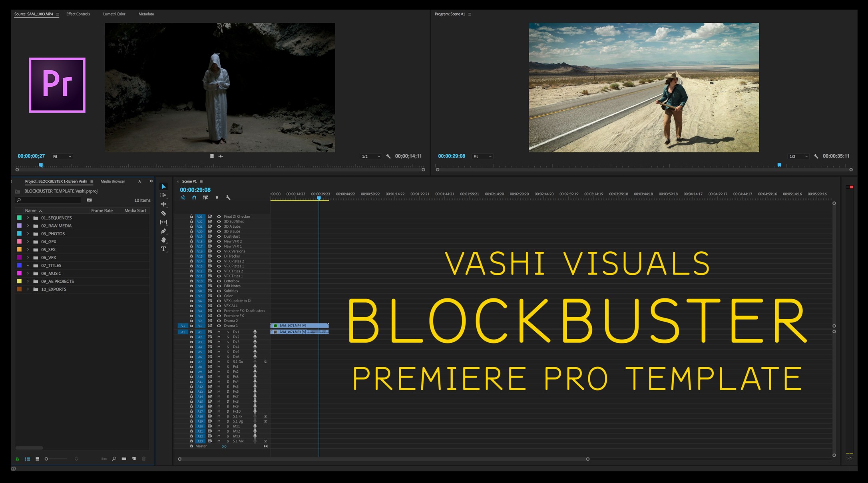Screen dimensions: 868x483
Task: Switch Project panel to Icon View
Action: (37, 459)
